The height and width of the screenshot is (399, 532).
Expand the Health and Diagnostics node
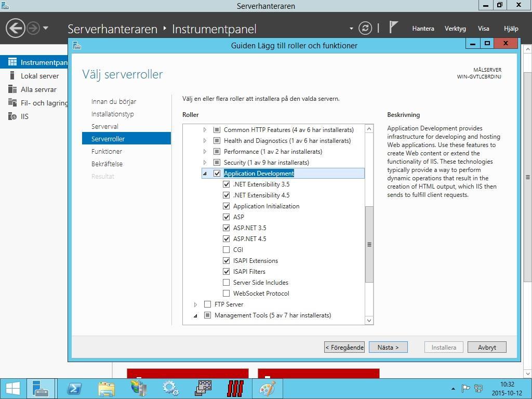(x=205, y=140)
